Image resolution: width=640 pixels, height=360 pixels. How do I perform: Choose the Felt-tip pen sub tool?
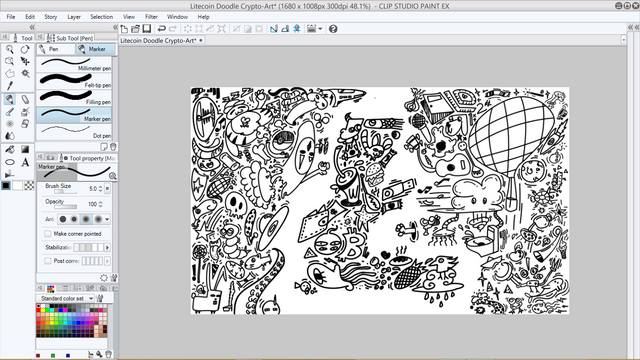(74, 81)
